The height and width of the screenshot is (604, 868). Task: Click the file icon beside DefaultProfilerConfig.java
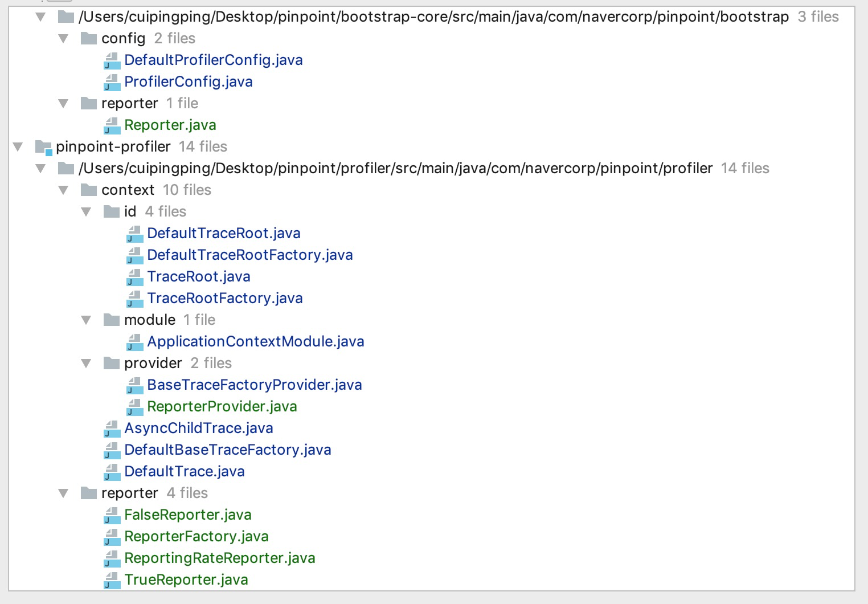[112, 60]
